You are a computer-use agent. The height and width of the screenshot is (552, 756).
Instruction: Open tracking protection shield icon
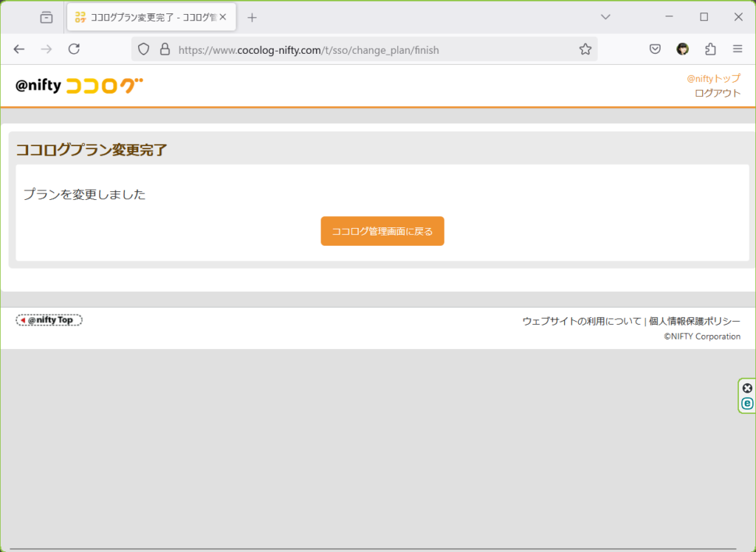(144, 49)
